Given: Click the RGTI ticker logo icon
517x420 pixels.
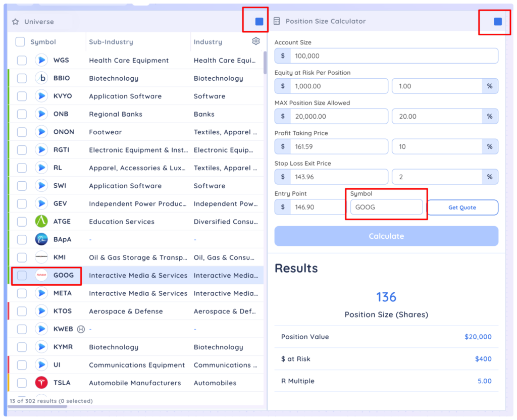Looking at the screenshot, I should click(x=41, y=149).
